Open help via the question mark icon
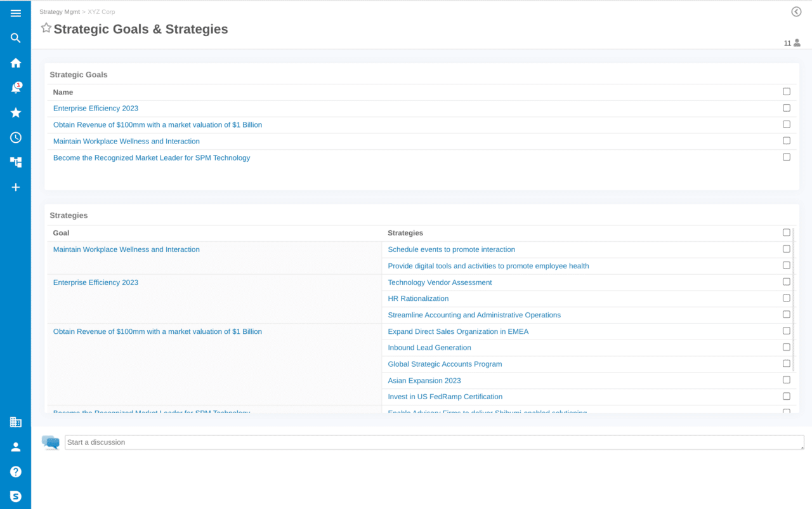The height and width of the screenshot is (509, 812). point(15,471)
